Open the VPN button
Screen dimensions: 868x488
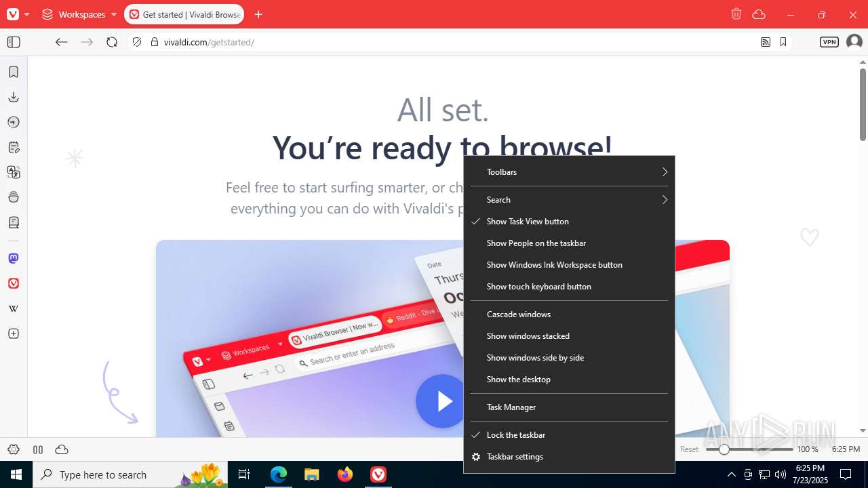[x=829, y=42]
